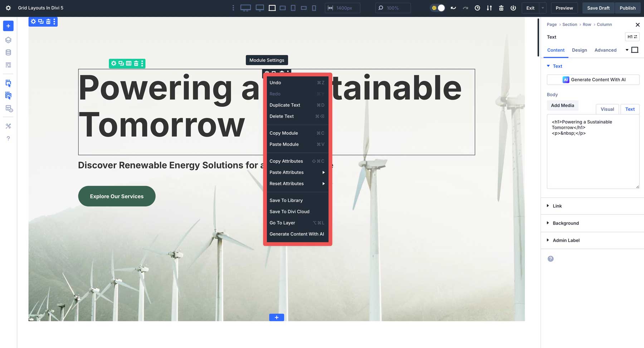644x348 pixels.
Task: Open the tools wrench icon in sidebar
Action: pyautogui.click(x=8, y=126)
